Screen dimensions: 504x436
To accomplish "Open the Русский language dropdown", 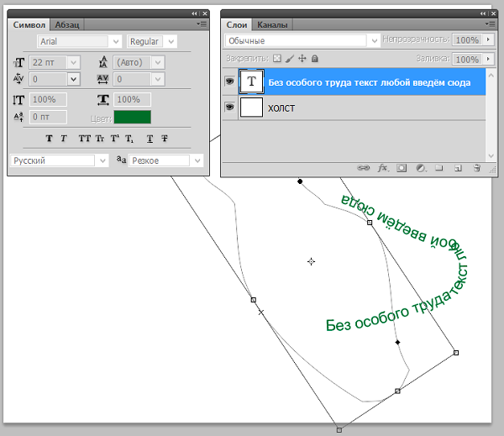I will [102, 160].
